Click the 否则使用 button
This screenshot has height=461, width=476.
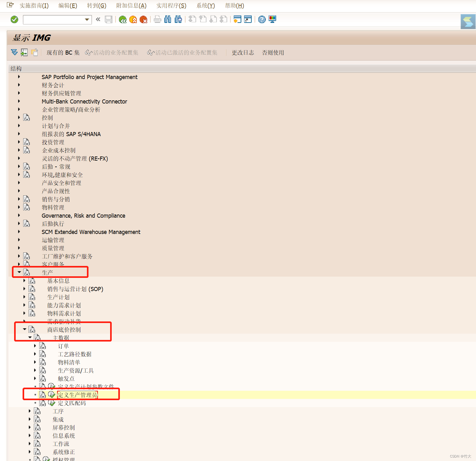click(273, 53)
